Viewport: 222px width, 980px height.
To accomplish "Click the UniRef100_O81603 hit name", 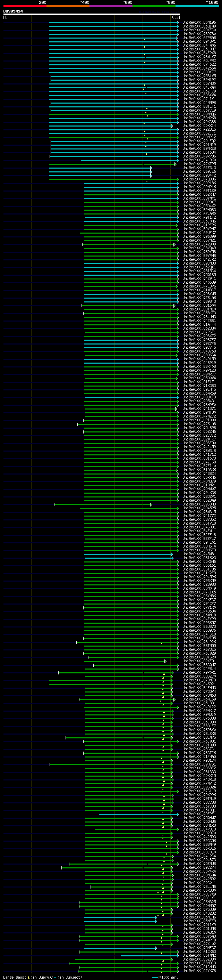I will [x=199, y=558].
